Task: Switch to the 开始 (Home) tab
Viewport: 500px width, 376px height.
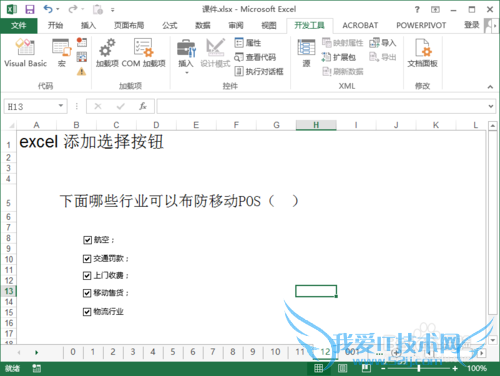Action: tap(55, 25)
